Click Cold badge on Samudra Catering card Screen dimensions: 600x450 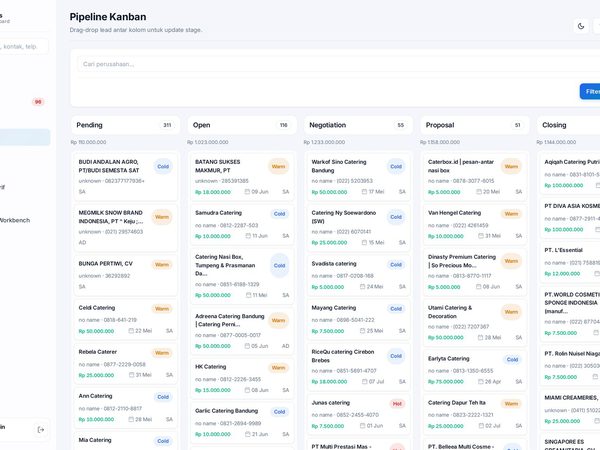pyautogui.click(x=279, y=214)
